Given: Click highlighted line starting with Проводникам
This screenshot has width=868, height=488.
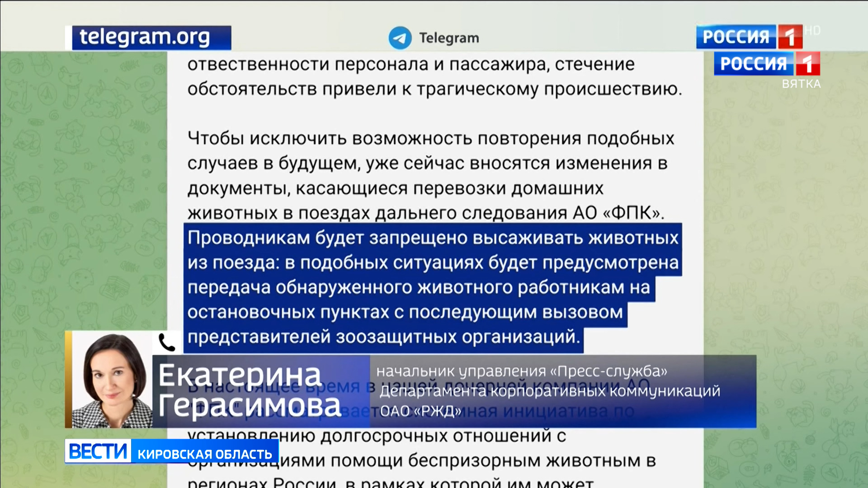Looking at the screenshot, I should [433, 238].
